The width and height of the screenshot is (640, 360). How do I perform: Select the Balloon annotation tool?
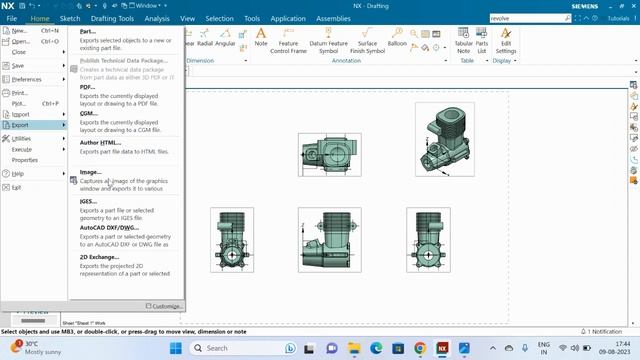point(397,37)
